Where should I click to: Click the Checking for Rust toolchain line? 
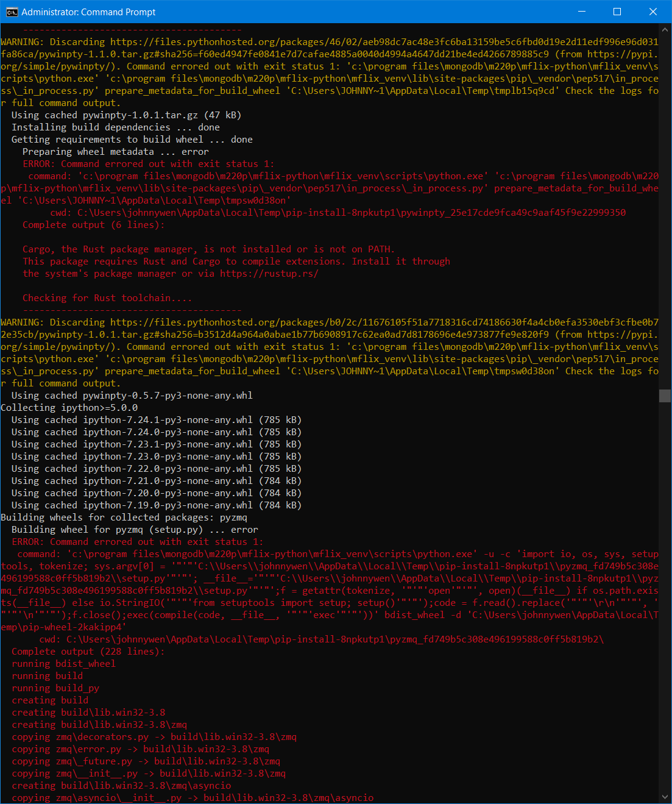[x=107, y=297]
